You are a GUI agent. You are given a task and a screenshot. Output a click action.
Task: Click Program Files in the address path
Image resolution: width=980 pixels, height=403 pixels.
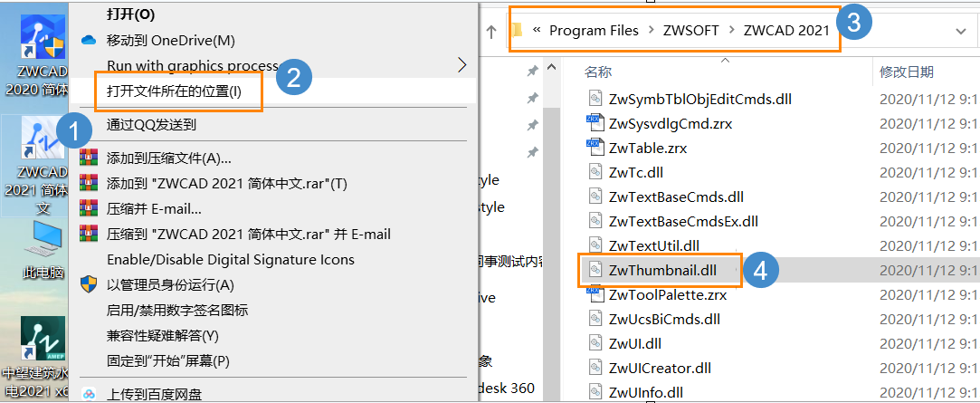pos(594,31)
